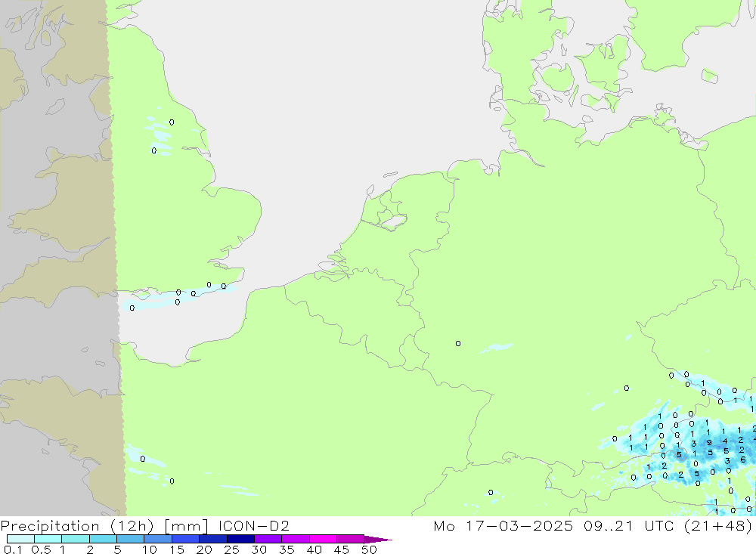Click the '09..21 UTC' time range text
This screenshot has height=554, width=756.
tap(628, 525)
